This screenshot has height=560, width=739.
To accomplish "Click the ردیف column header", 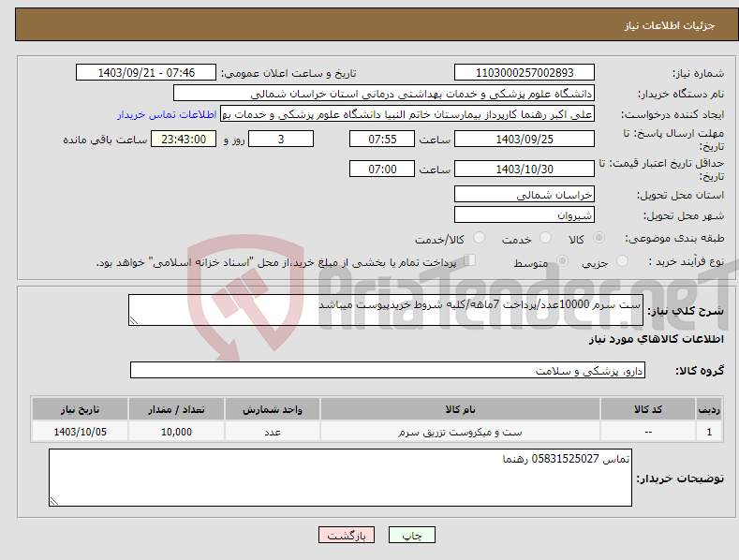I will tap(709, 409).
